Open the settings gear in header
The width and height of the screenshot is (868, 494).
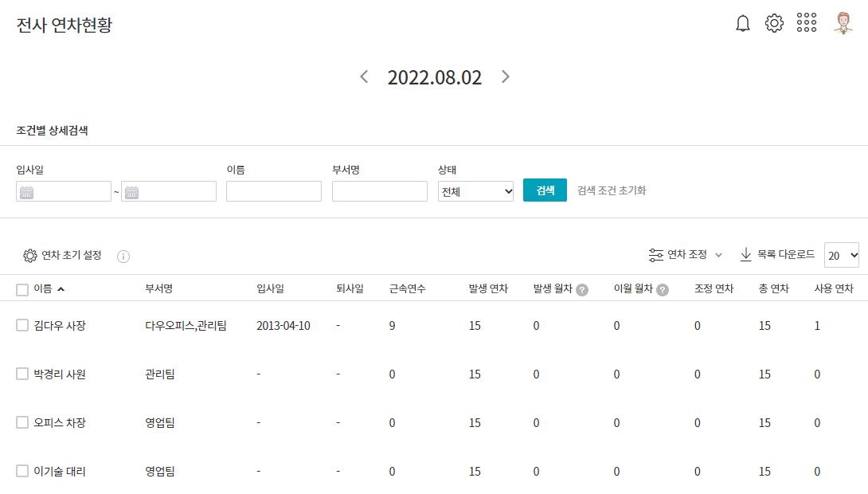(x=774, y=23)
